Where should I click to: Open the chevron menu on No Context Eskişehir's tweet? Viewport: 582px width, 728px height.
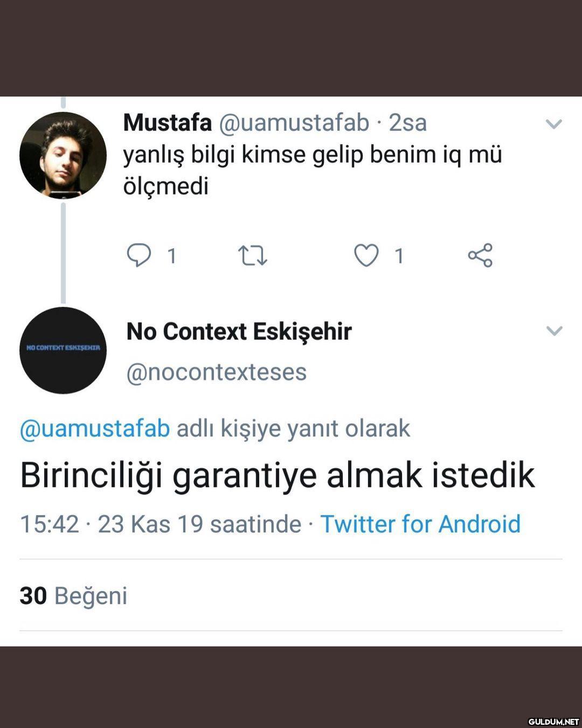(x=554, y=331)
